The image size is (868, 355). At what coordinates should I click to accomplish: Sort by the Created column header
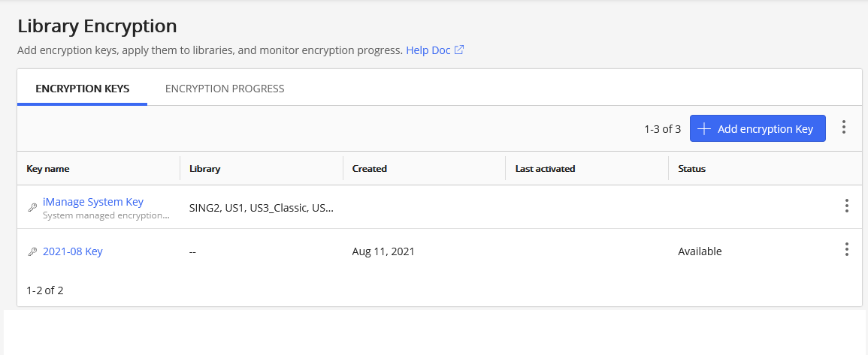coord(370,169)
